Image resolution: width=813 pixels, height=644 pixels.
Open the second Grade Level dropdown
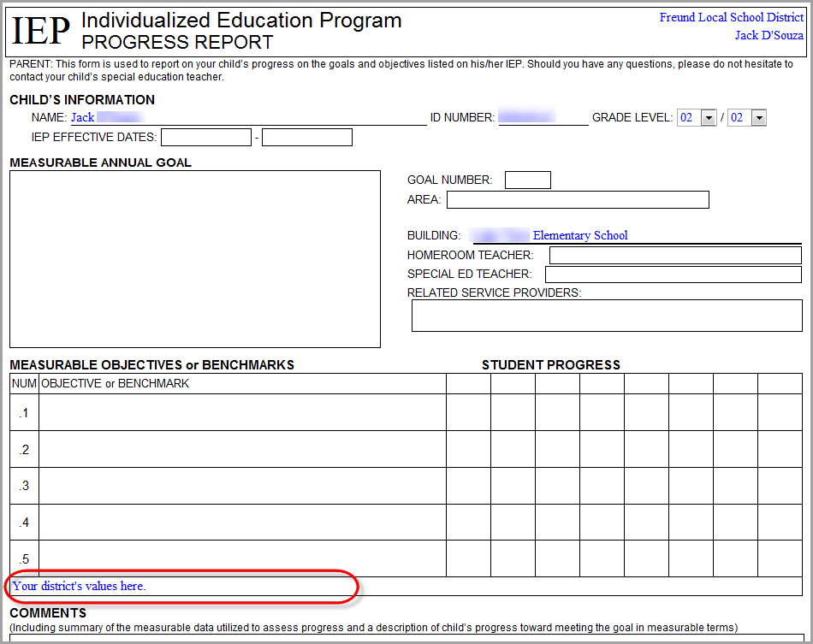[758, 118]
